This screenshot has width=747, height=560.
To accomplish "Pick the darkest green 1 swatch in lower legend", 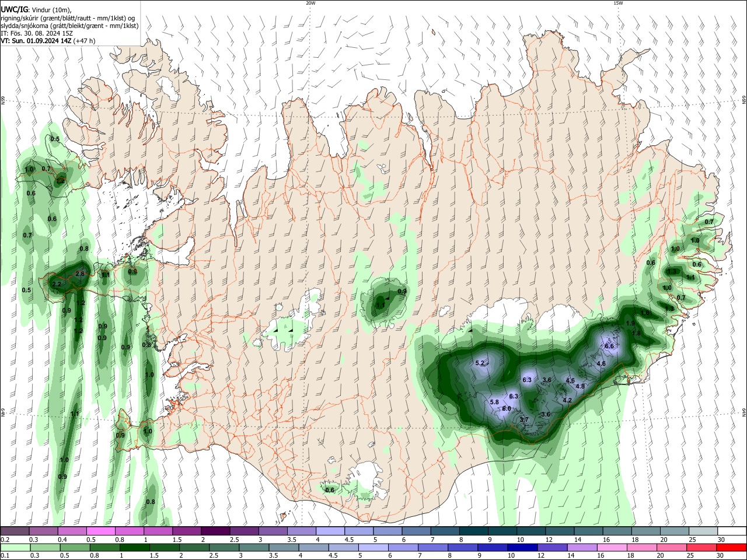I will pyautogui.click(x=134, y=548).
